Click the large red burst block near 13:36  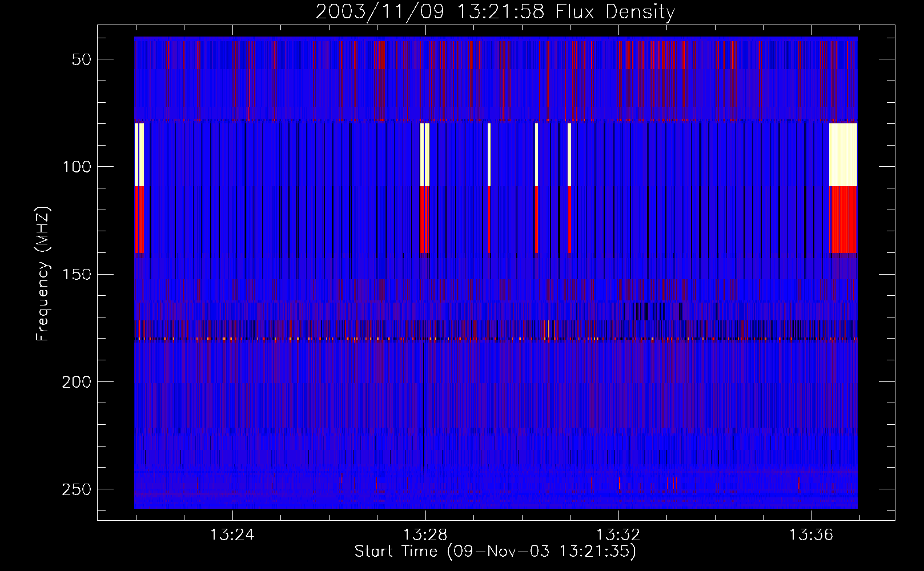843,220
